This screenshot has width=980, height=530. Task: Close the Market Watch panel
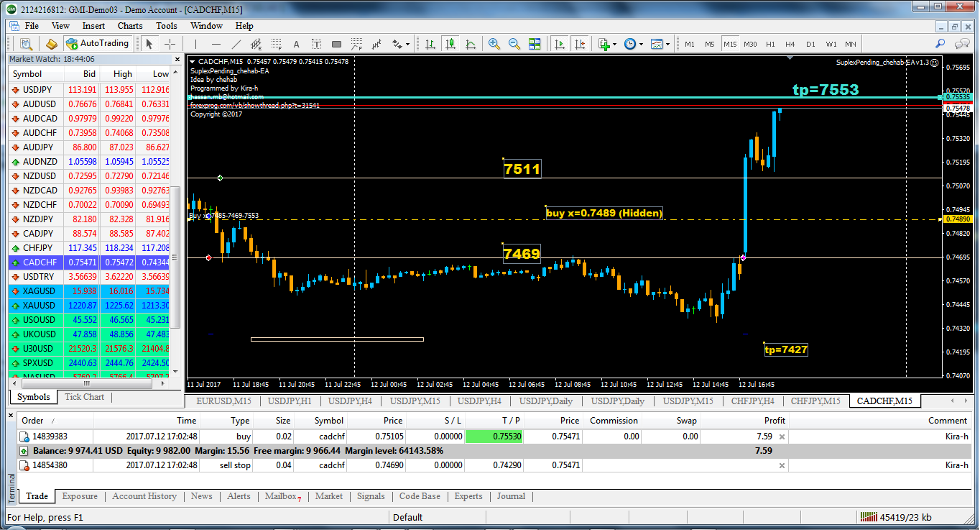point(176,59)
